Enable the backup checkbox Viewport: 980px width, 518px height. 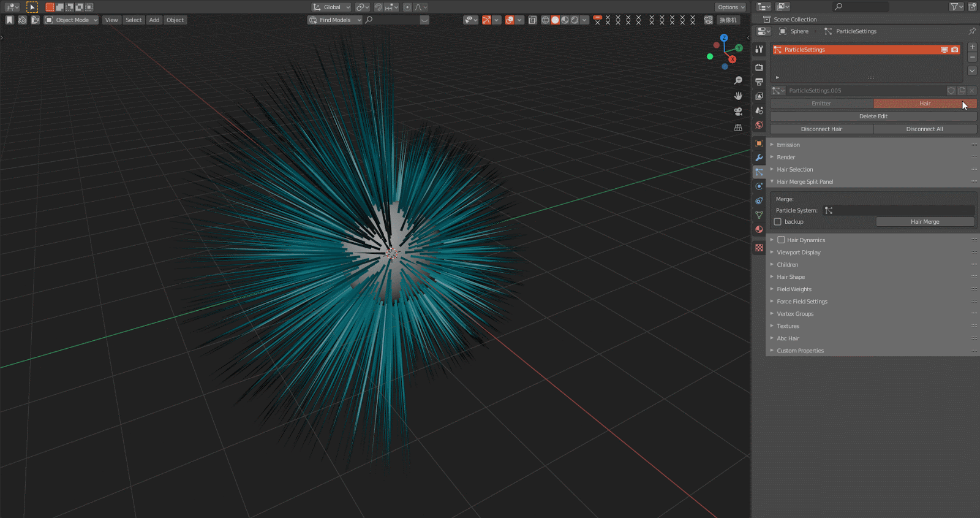[x=778, y=222]
